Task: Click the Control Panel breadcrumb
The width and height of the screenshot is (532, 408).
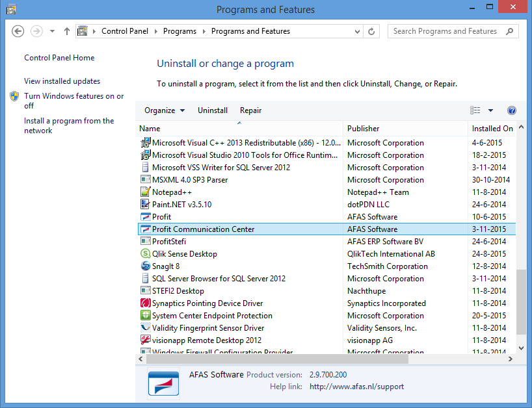Action: [125, 31]
